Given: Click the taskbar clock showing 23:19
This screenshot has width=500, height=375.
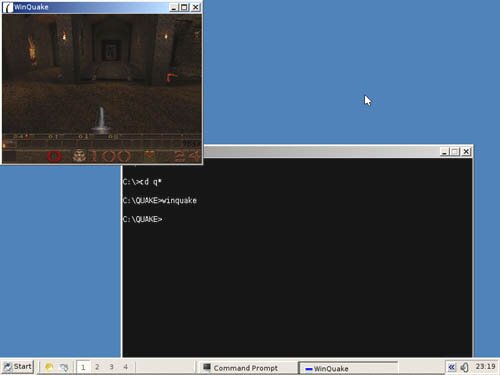Looking at the screenshot, I should pos(485,367).
